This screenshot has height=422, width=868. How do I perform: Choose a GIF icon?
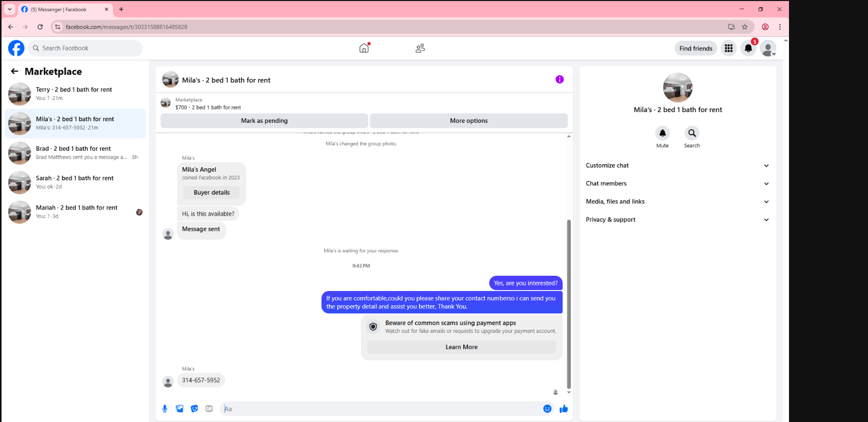(x=209, y=409)
